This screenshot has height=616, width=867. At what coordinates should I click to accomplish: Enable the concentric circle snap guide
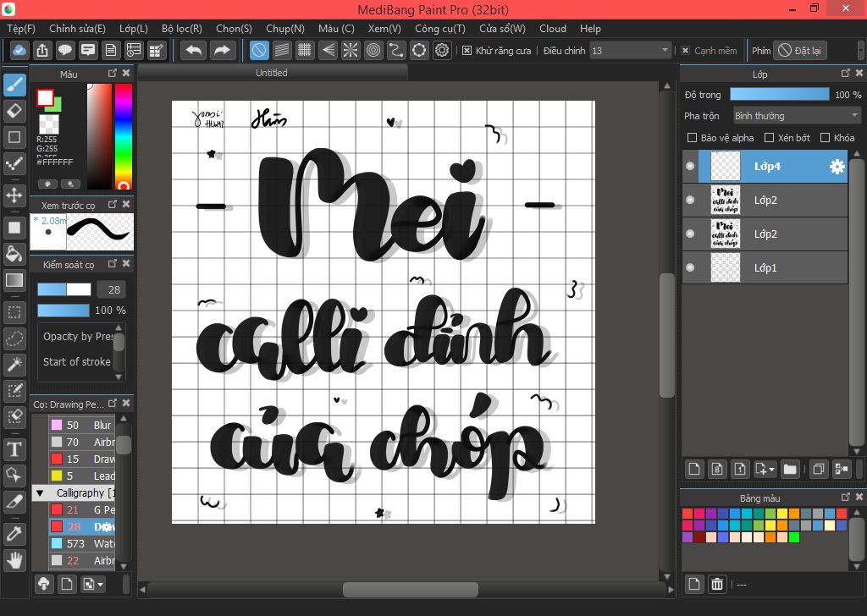pos(373,50)
